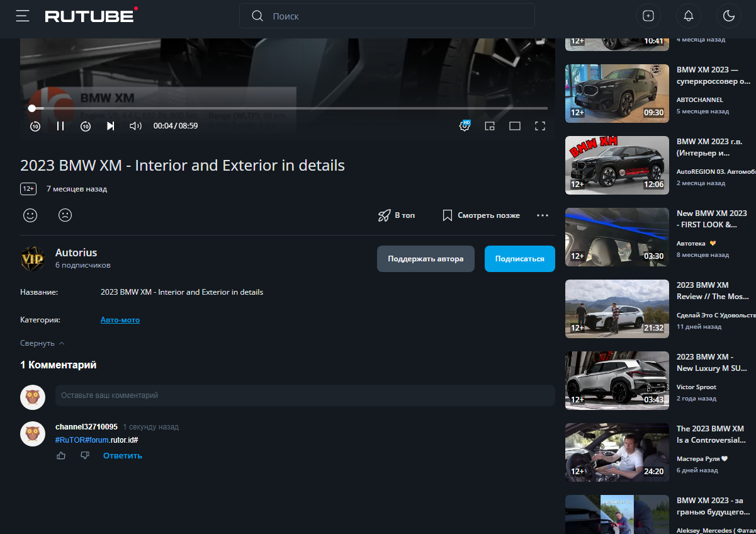Image resolution: width=756 pixels, height=534 pixels.
Task: Switch to theater mode
Action: (515, 126)
